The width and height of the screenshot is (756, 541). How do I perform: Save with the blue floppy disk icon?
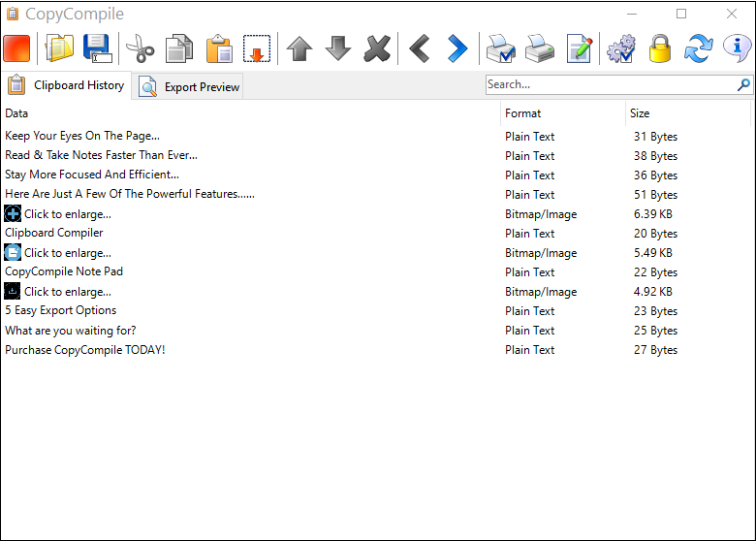click(x=98, y=48)
